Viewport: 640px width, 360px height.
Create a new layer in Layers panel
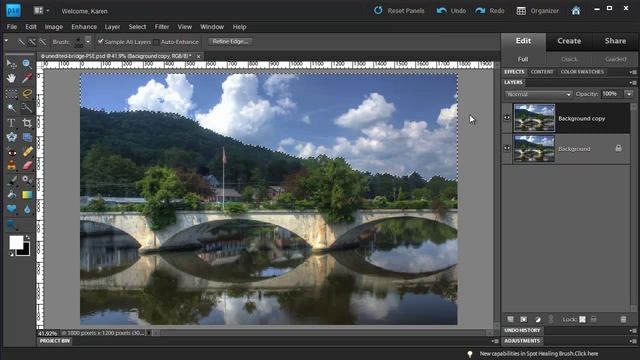(510, 319)
